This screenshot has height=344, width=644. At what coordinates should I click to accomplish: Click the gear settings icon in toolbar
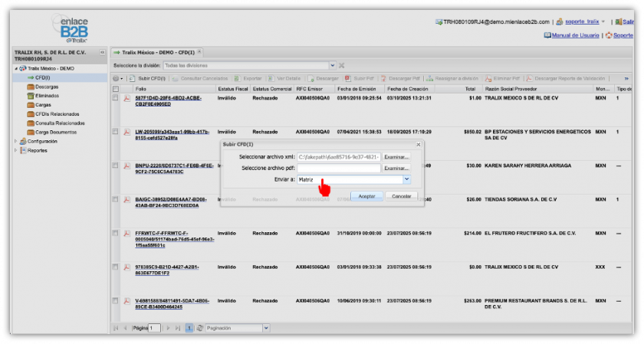pyautogui.click(x=116, y=78)
